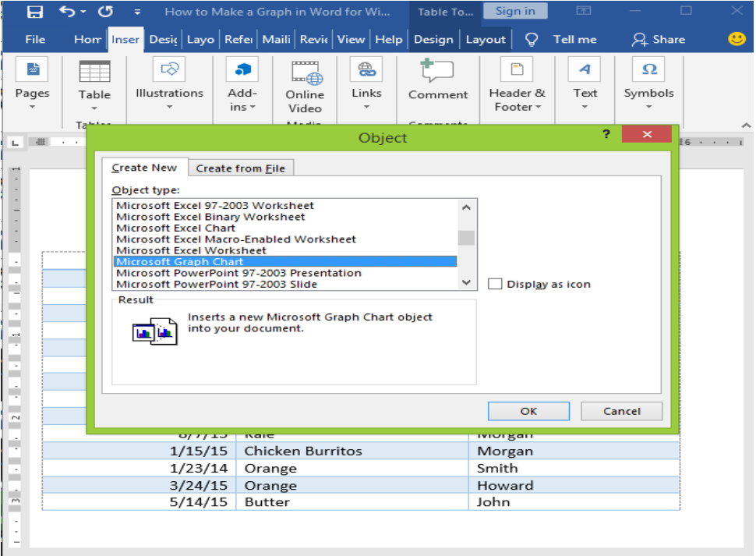Expand the Table dropdown arrow

pos(94,108)
